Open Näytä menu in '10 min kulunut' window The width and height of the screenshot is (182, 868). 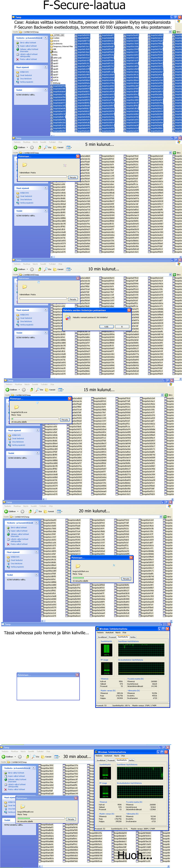(x=35, y=264)
